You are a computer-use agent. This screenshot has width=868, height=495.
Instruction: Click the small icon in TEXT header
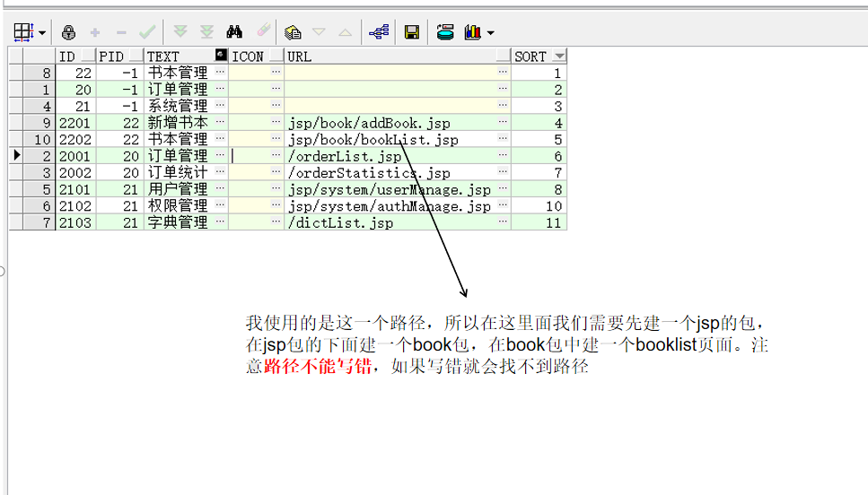tap(221, 55)
